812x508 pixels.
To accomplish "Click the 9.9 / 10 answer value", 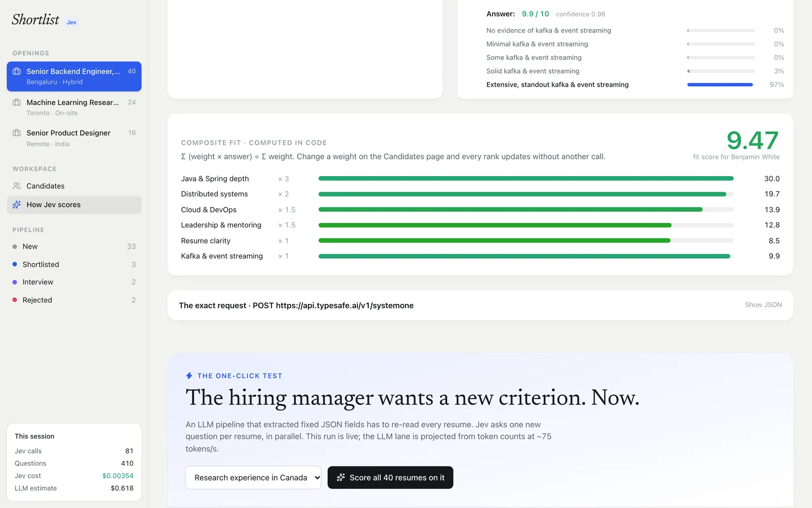I will [535, 14].
